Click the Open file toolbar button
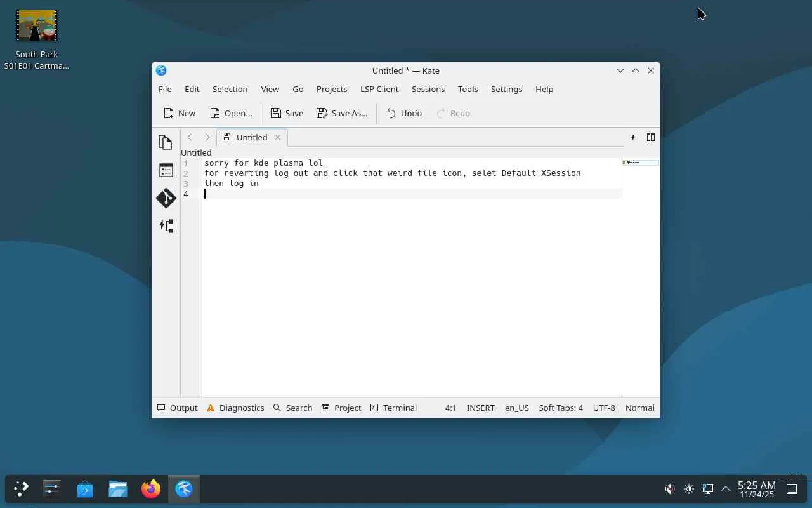Viewport: 812px width, 508px height. [x=231, y=113]
